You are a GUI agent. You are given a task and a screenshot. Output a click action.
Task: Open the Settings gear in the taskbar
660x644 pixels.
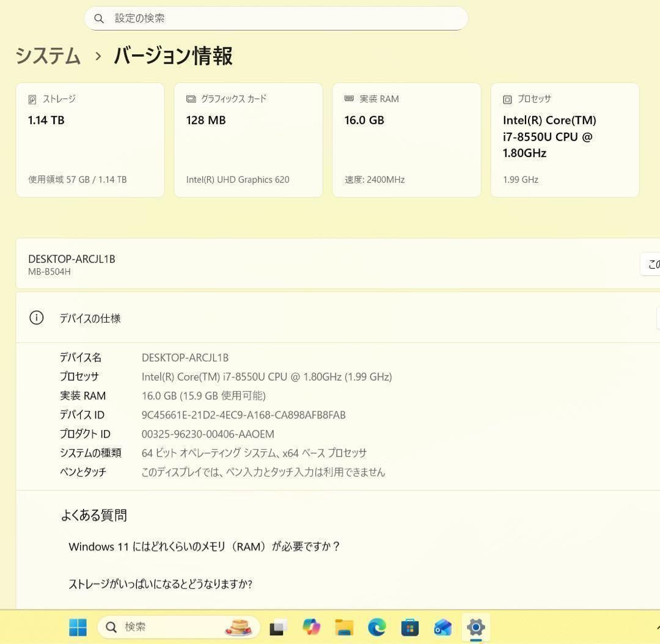tap(475, 627)
